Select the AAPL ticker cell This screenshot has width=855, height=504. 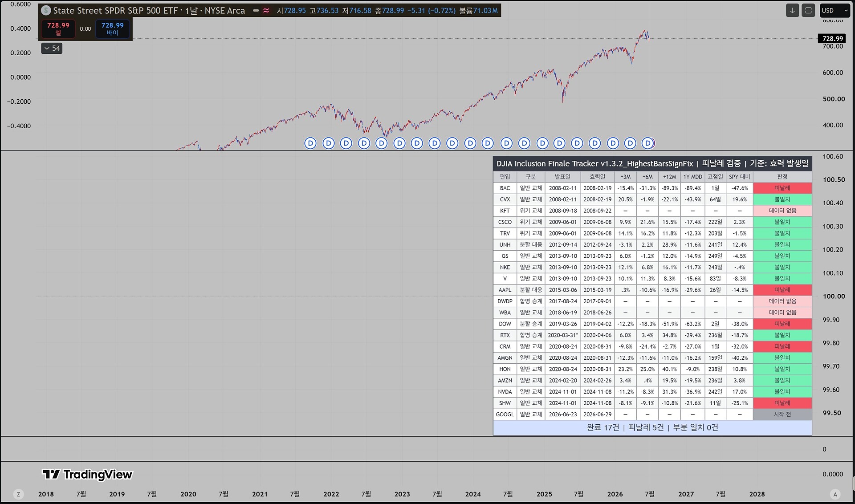(x=505, y=290)
